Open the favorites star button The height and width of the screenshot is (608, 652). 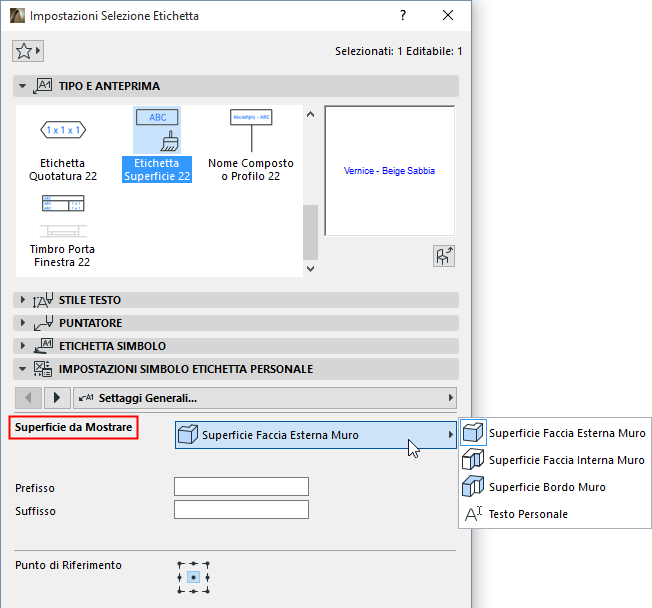[x=28, y=51]
